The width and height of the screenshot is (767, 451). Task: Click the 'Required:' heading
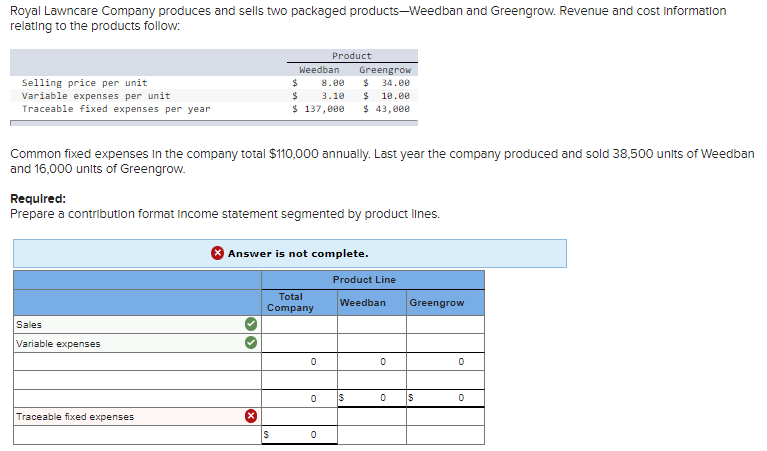click(38, 199)
